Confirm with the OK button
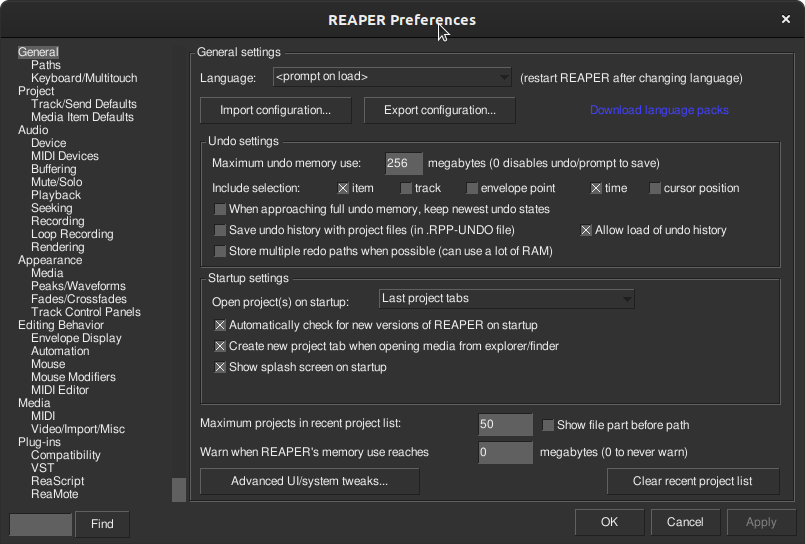 click(x=609, y=522)
